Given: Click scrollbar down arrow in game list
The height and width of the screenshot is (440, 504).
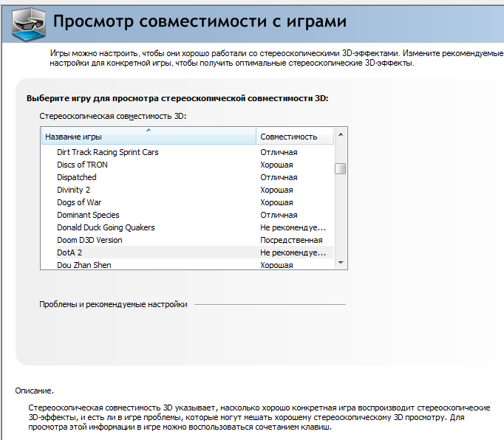Looking at the screenshot, I should [x=341, y=263].
